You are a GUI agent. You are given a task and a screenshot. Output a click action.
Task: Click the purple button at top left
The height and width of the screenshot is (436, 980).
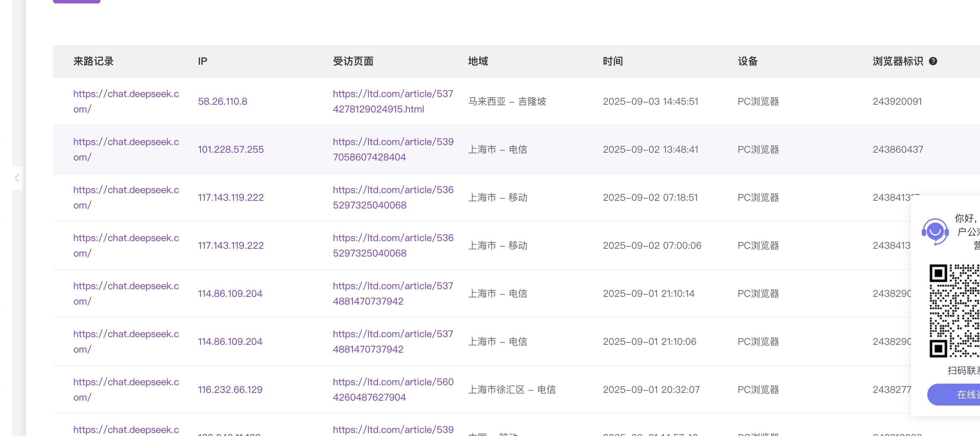point(76,1)
